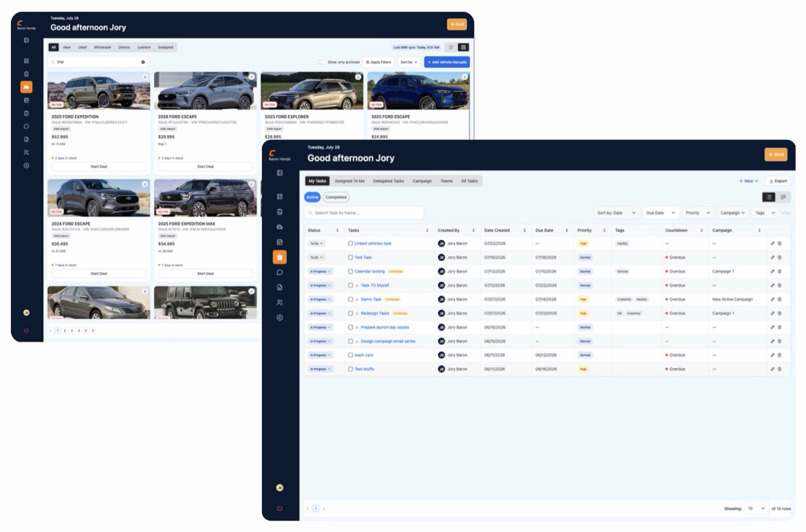Open the Campaign filter dropdown

coord(733,213)
